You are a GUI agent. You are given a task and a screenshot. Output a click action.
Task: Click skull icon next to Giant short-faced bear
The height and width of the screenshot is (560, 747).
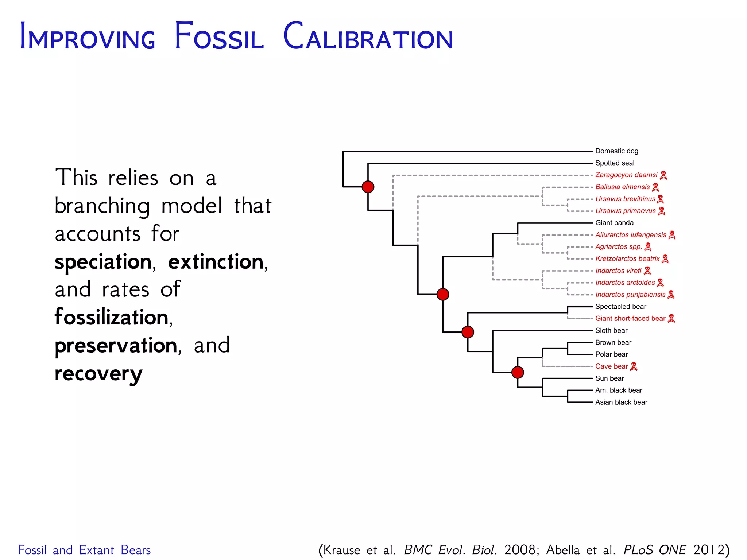tap(671, 319)
